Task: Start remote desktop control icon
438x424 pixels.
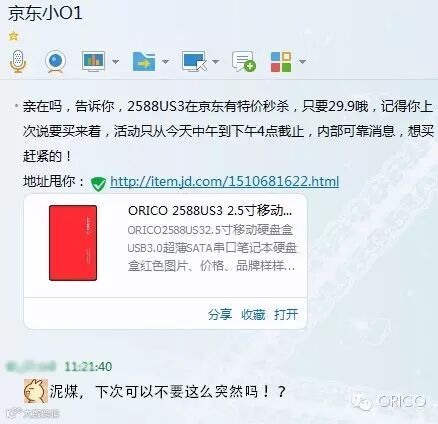Action: [194, 61]
